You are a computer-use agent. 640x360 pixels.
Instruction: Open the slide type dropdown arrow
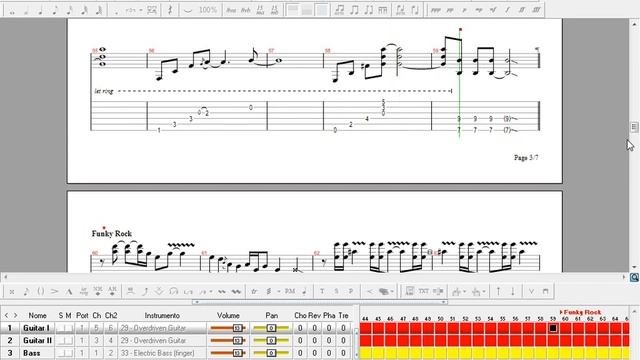click(211, 291)
